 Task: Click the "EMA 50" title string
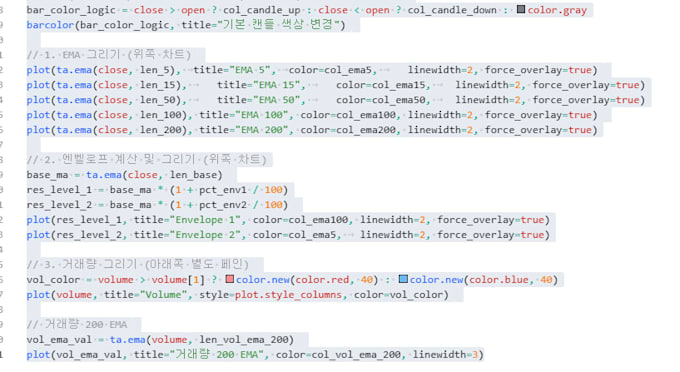[278, 100]
